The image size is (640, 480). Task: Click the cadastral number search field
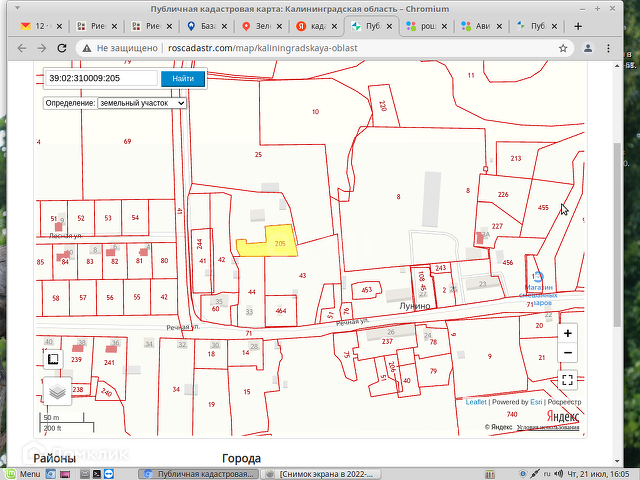(100, 78)
